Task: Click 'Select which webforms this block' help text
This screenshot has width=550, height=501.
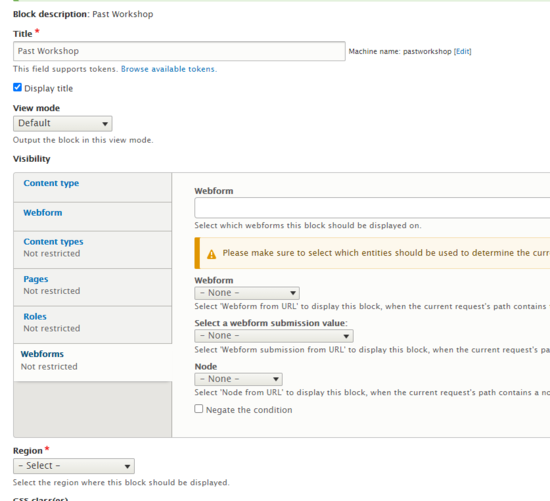Action: [x=308, y=226]
